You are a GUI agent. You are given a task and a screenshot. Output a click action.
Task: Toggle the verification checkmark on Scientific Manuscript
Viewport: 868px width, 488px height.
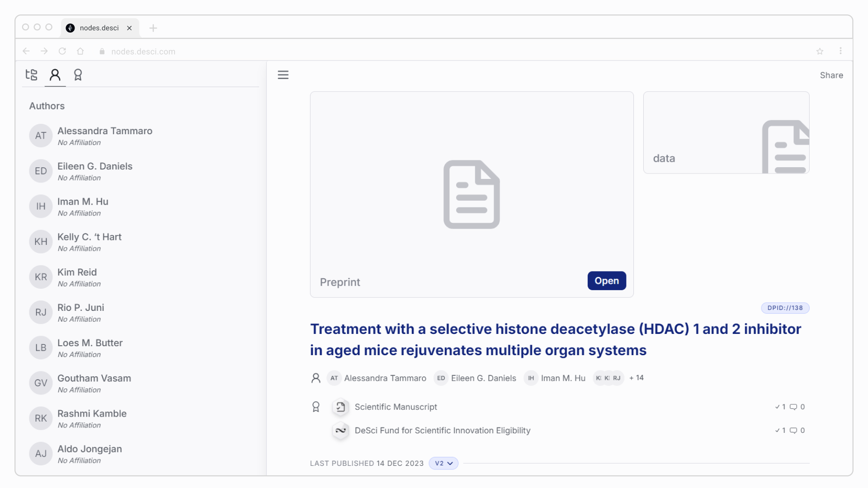coord(778,407)
